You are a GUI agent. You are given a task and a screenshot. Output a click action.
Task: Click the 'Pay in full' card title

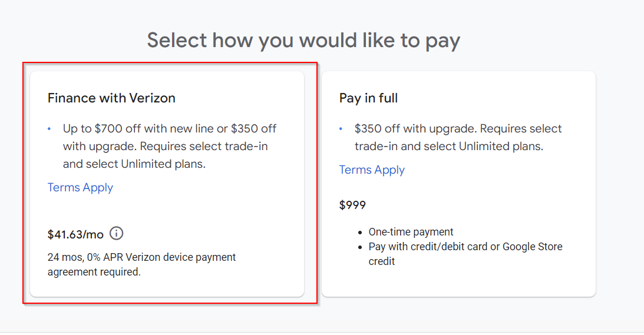tap(368, 98)
